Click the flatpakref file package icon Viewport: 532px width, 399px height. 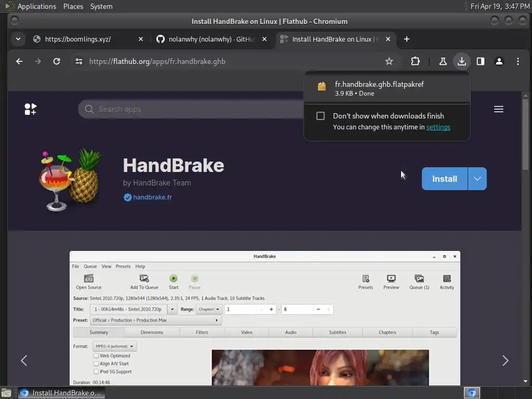[x=322, y=87]
